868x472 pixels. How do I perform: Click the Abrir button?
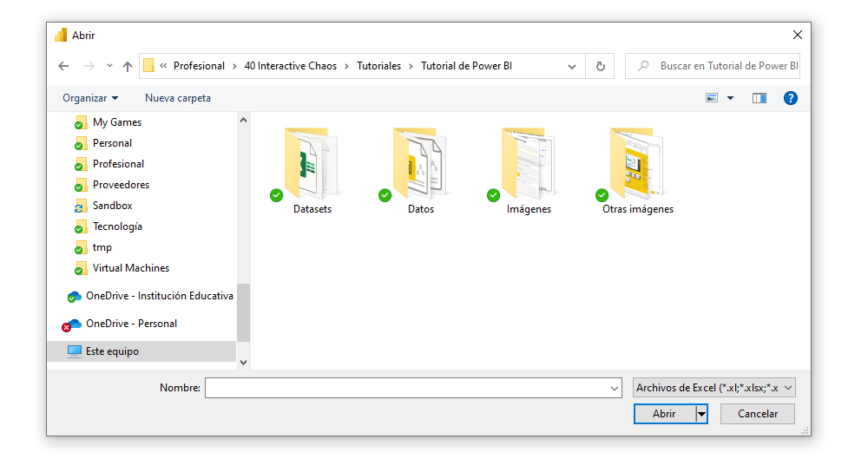pos(664,414)
